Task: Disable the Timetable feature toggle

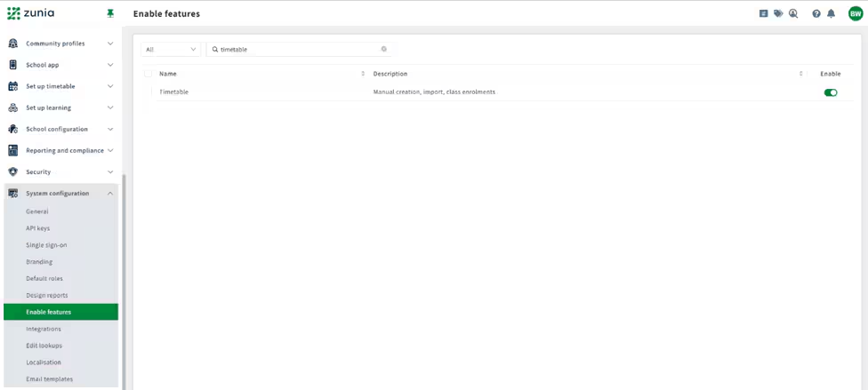Action: click(x=831, y=92)
